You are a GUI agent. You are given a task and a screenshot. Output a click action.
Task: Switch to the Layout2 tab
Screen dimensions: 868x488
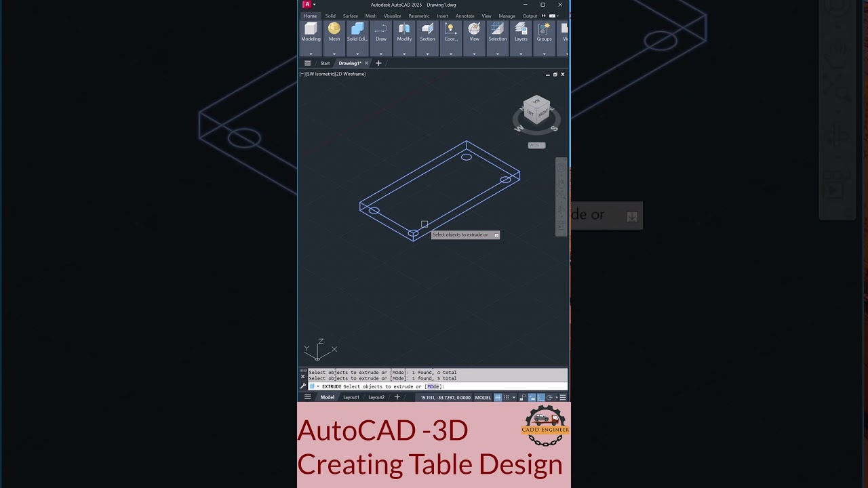pyautogui.click(x=376, y=397)
